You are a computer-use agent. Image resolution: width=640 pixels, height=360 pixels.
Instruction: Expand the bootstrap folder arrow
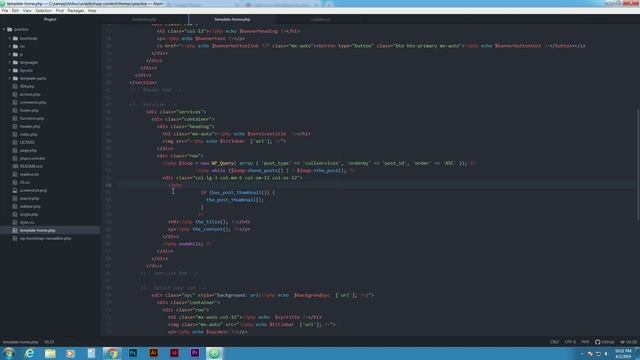point(10,38)
